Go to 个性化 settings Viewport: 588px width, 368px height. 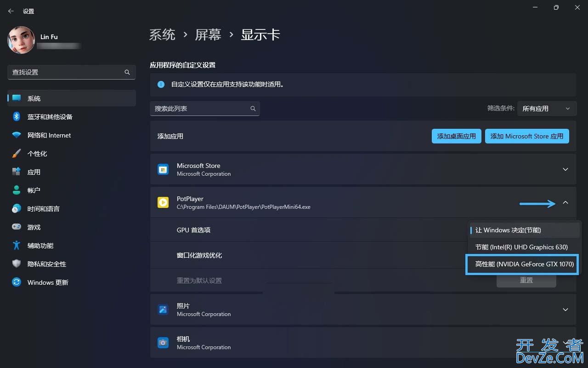pyautogui.click(x=72, y=154)
